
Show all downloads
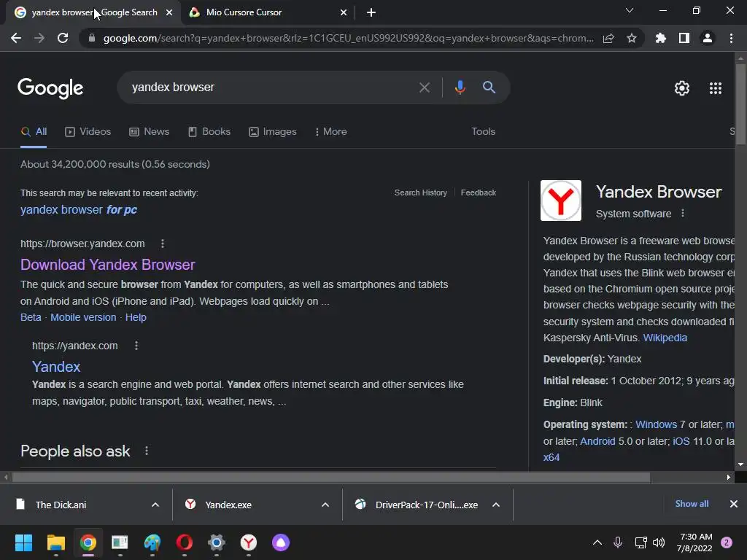pyautogui.click(x=692, y=504)
